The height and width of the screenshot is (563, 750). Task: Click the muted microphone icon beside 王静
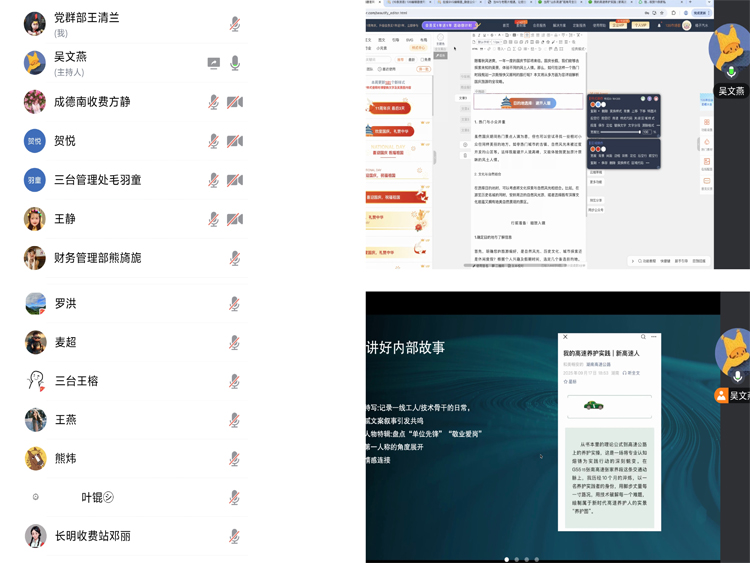pos(214,219)
